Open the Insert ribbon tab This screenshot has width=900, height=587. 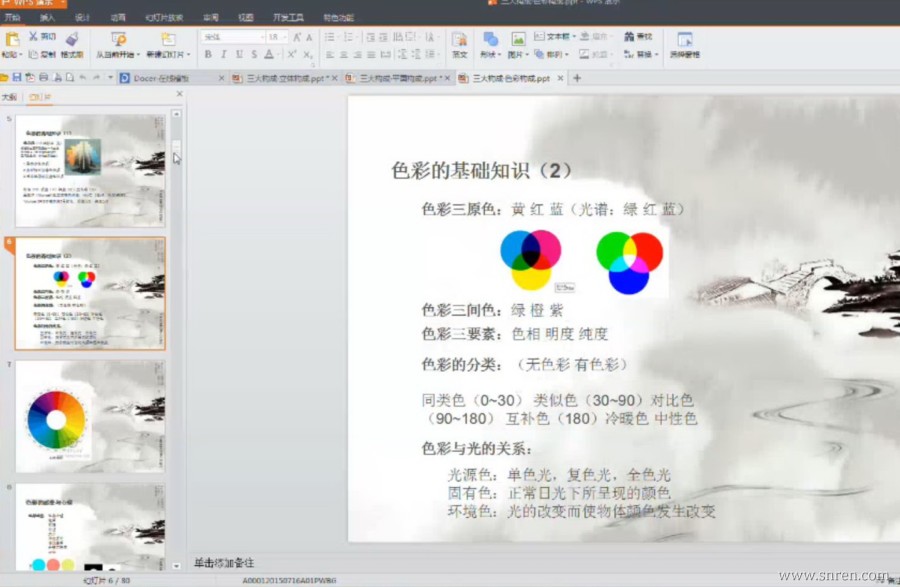tap(48, 17)
